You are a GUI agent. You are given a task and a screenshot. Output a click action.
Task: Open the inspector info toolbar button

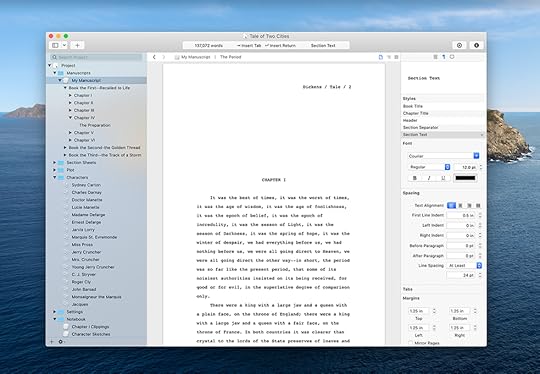(x=476, y=45)
